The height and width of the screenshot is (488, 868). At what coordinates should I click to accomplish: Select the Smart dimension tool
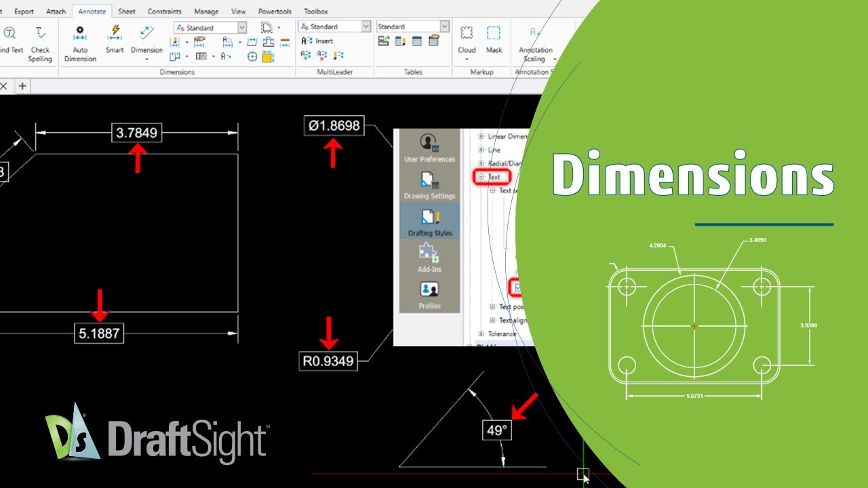click(115, 39)
